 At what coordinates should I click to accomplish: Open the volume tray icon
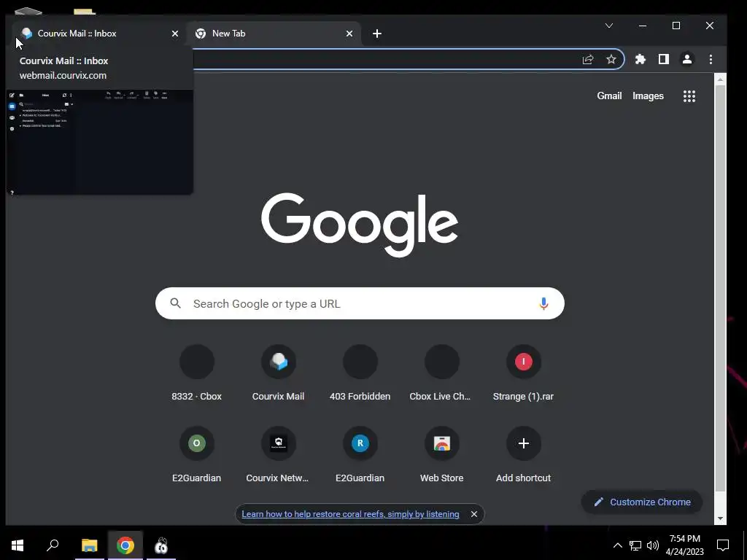click(653, 545)
